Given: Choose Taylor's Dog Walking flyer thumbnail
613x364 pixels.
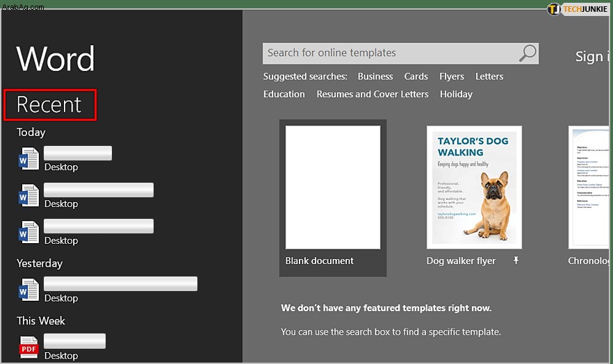Looking at the screenshot, I should (x=474, y=188).
